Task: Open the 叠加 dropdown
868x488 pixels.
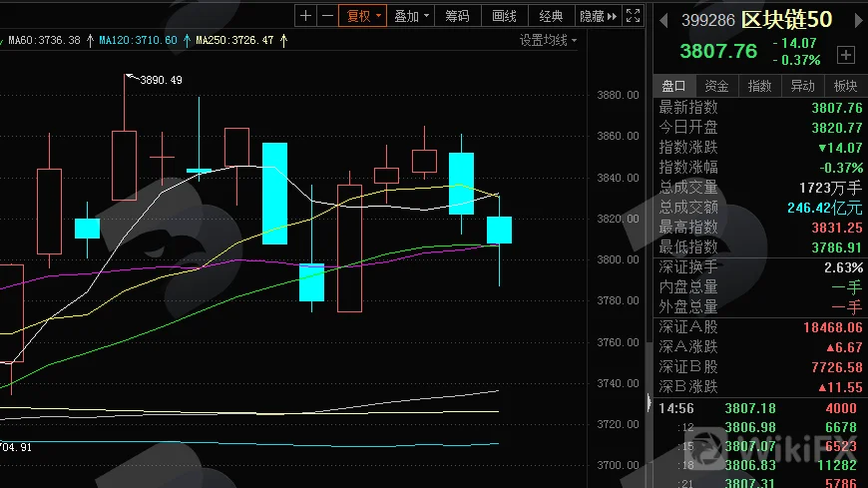Action: tap(411, 16)
